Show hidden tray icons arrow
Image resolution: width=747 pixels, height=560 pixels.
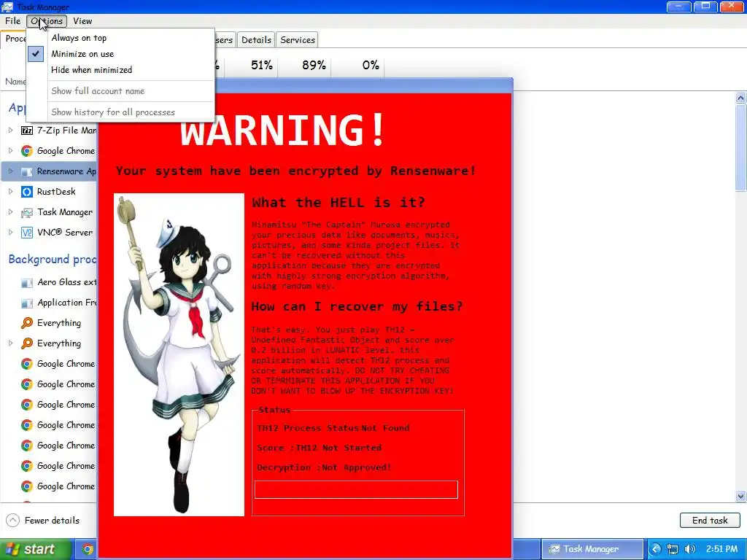656,549
